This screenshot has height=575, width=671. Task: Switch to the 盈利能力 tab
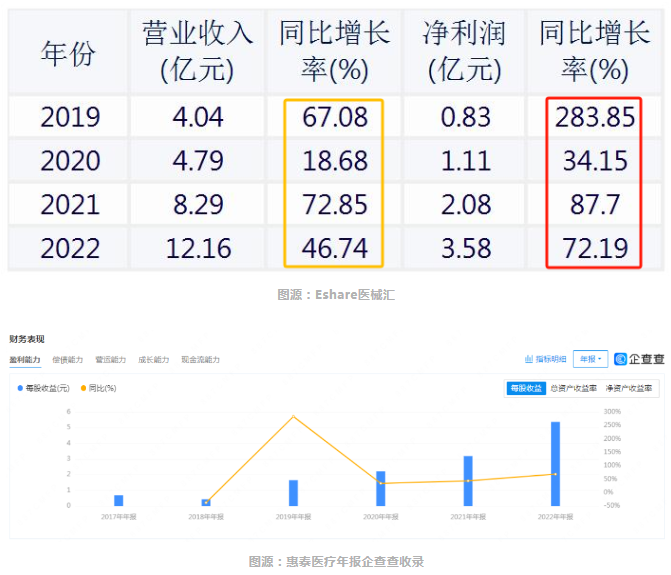pos(25,359)
